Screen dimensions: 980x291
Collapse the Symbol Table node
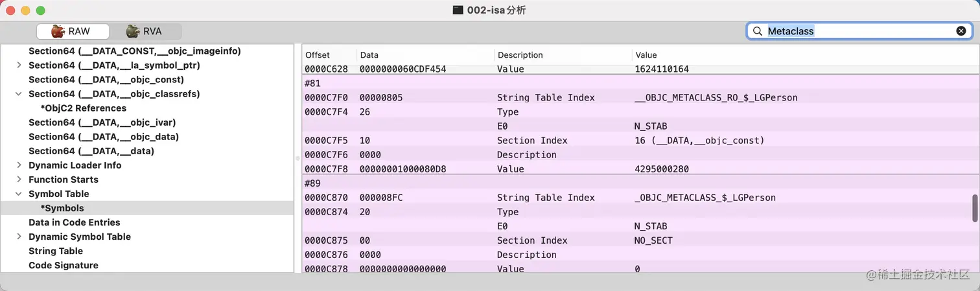tap(19, 194)
